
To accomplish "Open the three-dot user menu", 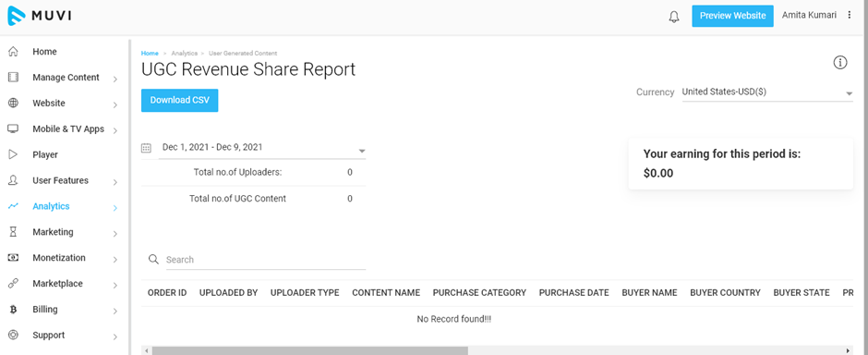I will (x=850, y=16).
